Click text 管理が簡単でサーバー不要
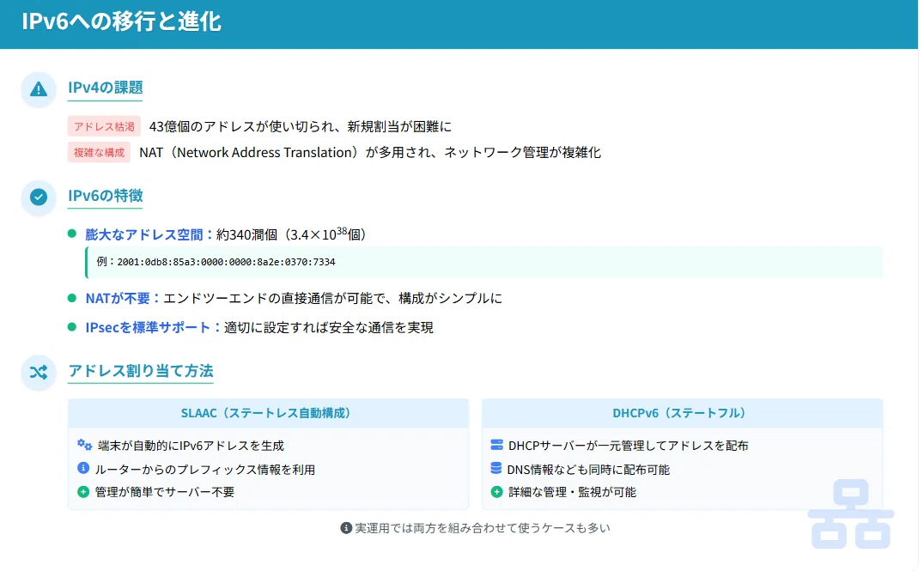The width and height of the screenshot is (924, 571). pos(165,492)
